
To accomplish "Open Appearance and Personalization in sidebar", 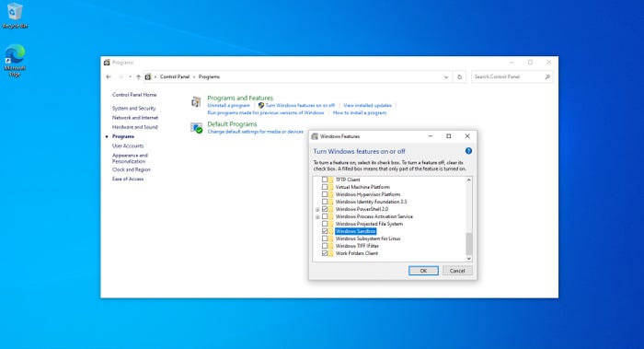I will pyautogui.click(x=130, y=158).
